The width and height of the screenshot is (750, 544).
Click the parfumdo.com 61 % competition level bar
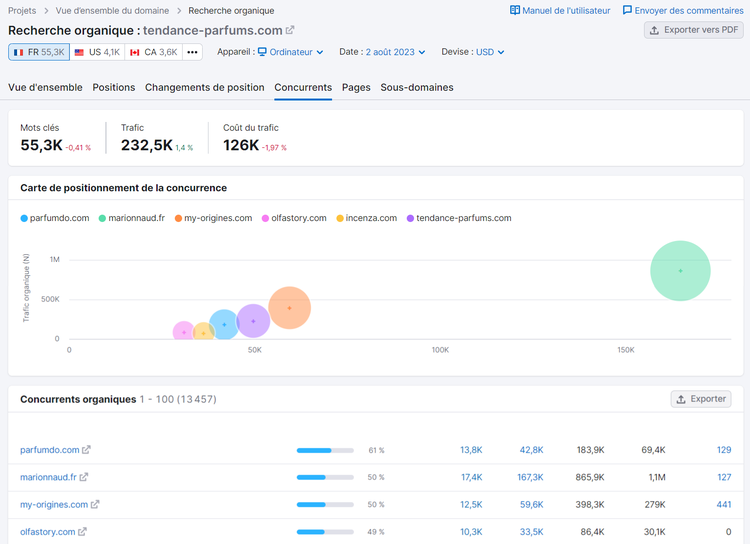tap(325, 450)
